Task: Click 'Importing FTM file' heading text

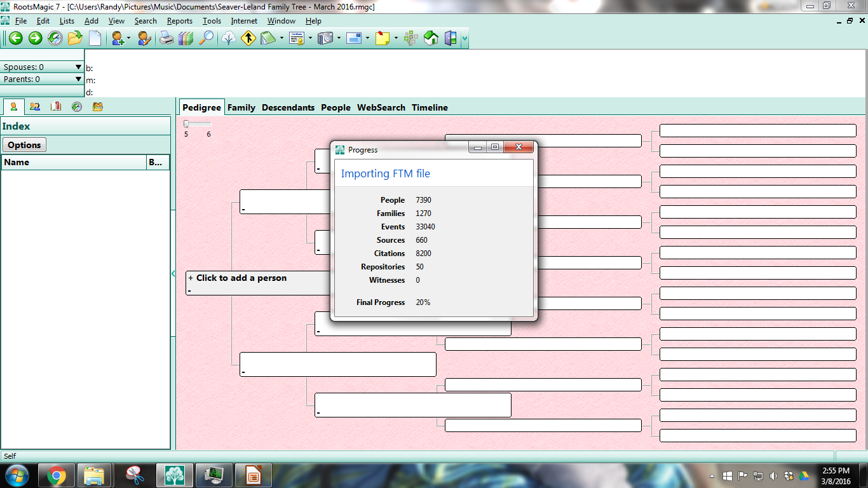Action: tap(386, 173)
